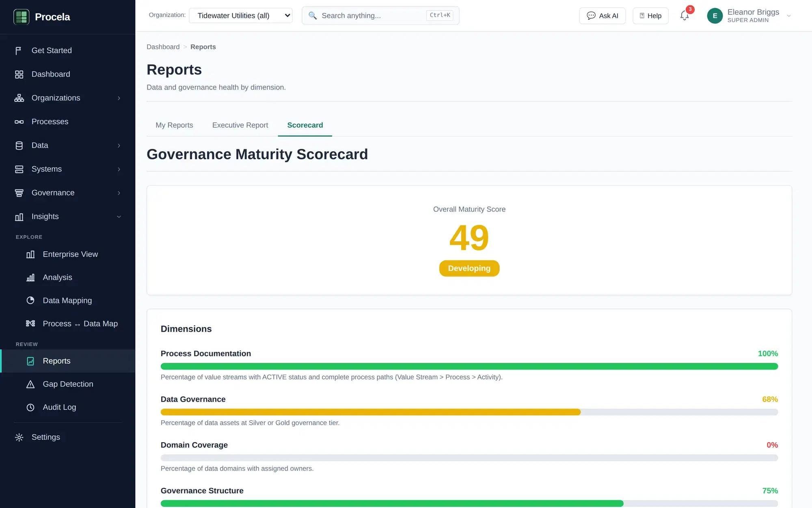Click the Governance Structure progress bar
Viewport: 812px width, 508px height.
(469, 504)
